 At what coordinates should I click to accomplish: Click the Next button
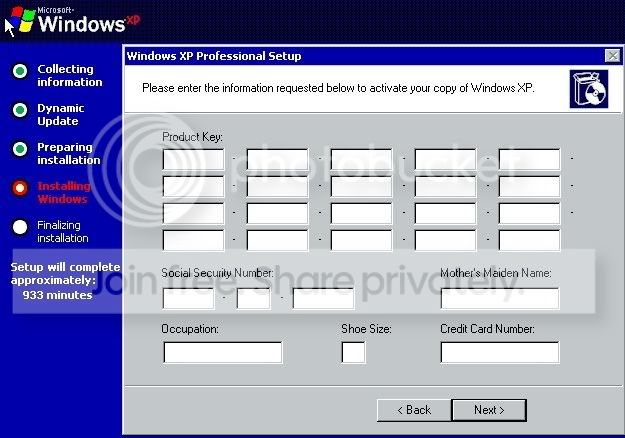pos(489,410)
